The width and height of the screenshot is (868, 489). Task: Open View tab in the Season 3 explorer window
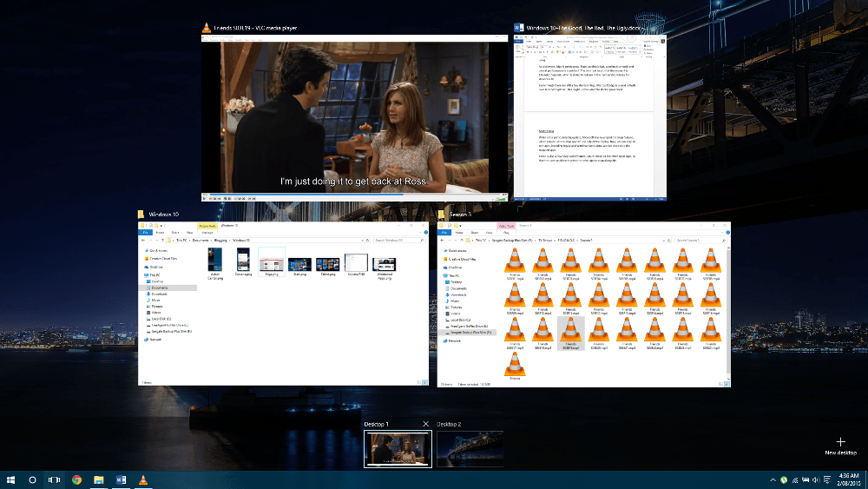489,233
